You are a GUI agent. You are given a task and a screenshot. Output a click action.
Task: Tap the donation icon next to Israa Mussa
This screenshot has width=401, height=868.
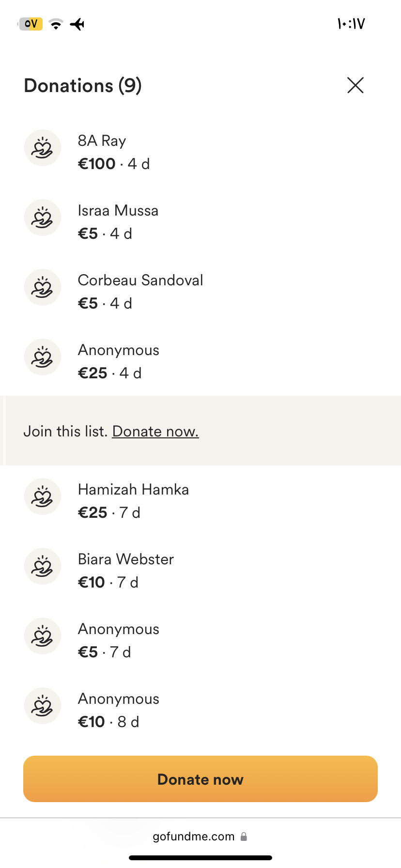[43, 217]
